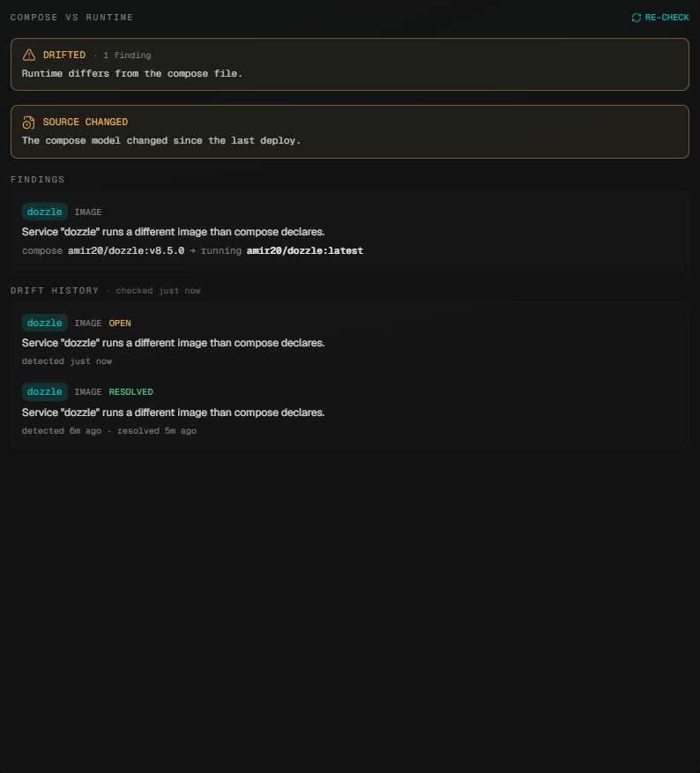Click 'compose model changed since last deploy' text
The width and height of the screenshot is (700, 773).
(x=161, y=141)
